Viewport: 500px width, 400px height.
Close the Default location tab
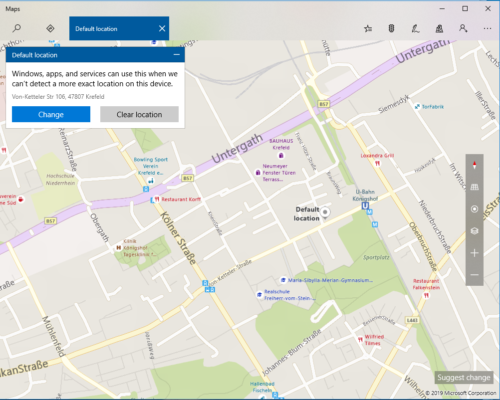pos(162,28)
